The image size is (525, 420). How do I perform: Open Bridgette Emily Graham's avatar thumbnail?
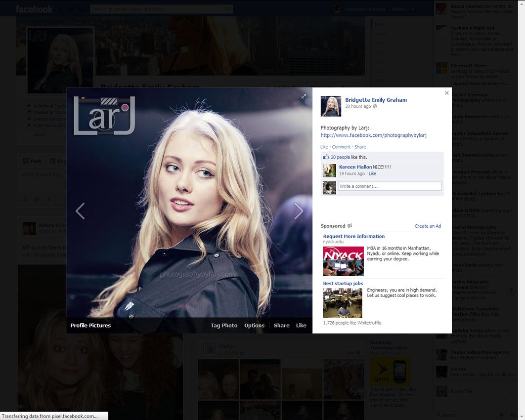click(331, 106)
